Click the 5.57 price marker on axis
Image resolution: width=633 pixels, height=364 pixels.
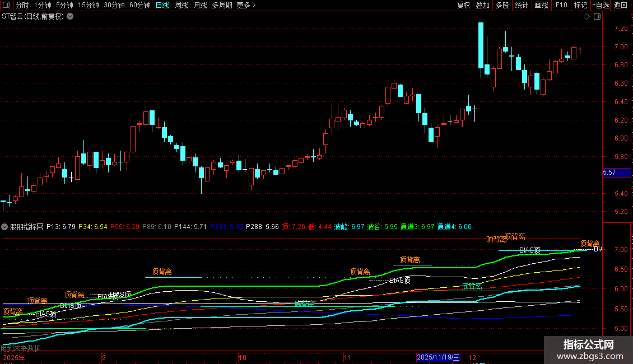point(616,172)
